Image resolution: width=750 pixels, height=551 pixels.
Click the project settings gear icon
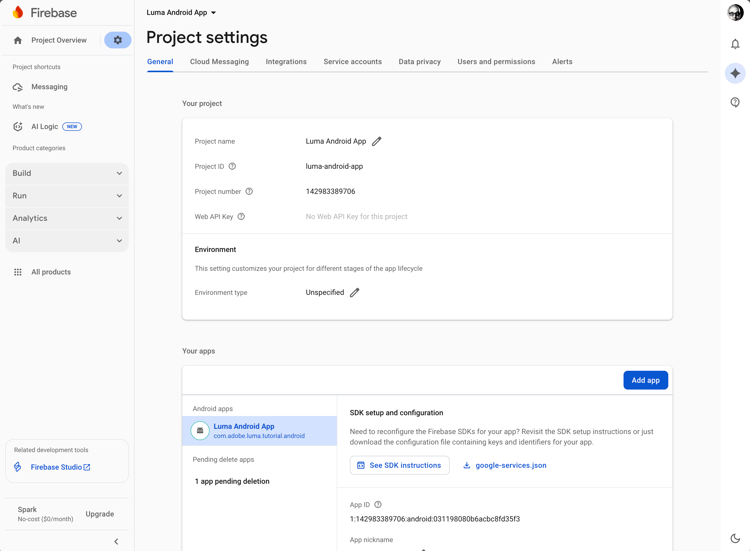click(x=117, y=40)
